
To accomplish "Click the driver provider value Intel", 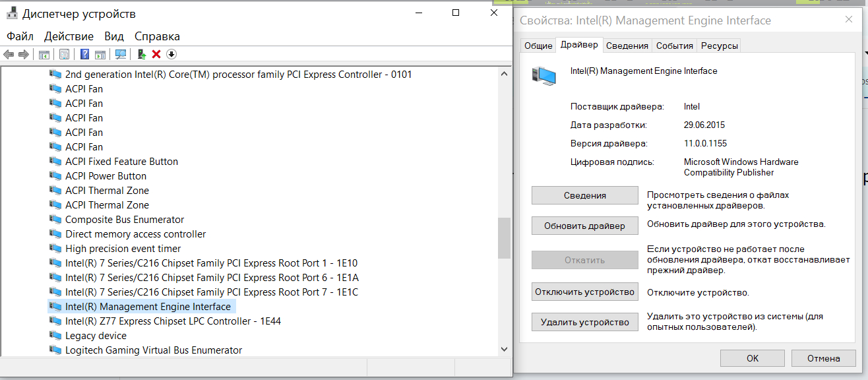I will 692,106.
